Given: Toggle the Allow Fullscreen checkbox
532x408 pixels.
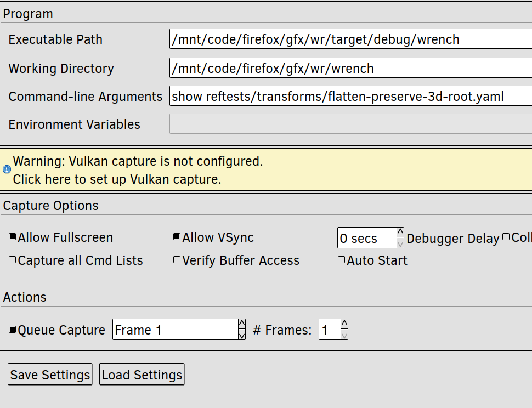Looking at the screenshot, I should click(13, 237).
